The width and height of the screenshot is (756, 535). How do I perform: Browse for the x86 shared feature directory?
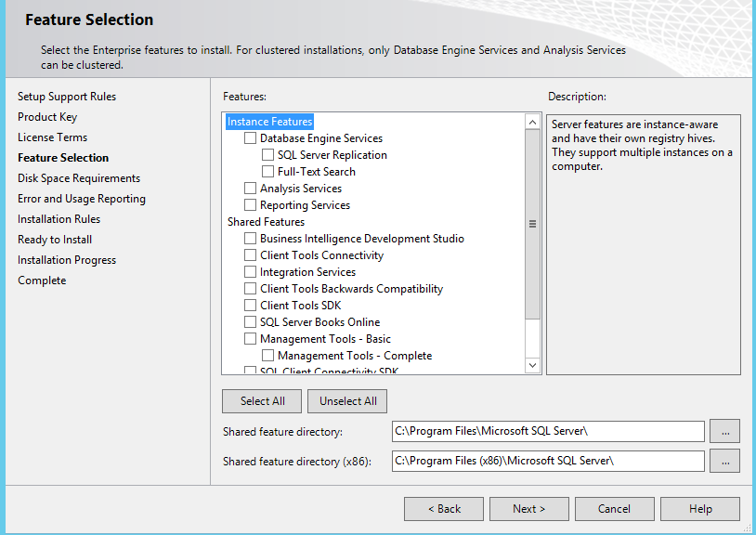click(x=724, y=462)
